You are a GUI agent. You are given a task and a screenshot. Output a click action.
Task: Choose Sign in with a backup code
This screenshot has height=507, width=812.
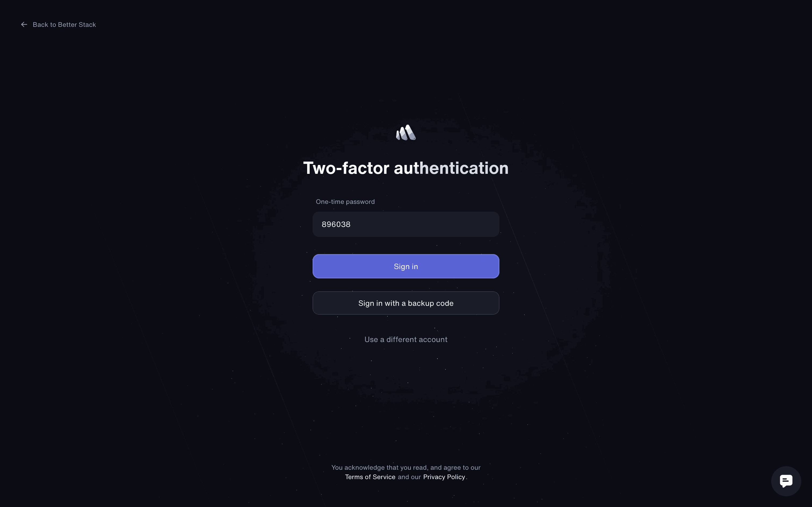pos(406,303)
